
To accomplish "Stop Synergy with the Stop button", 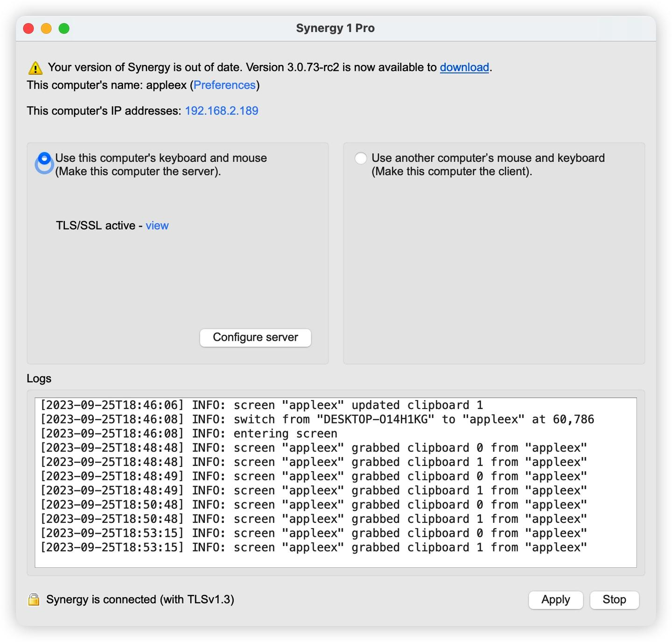I will coord(614,600).
